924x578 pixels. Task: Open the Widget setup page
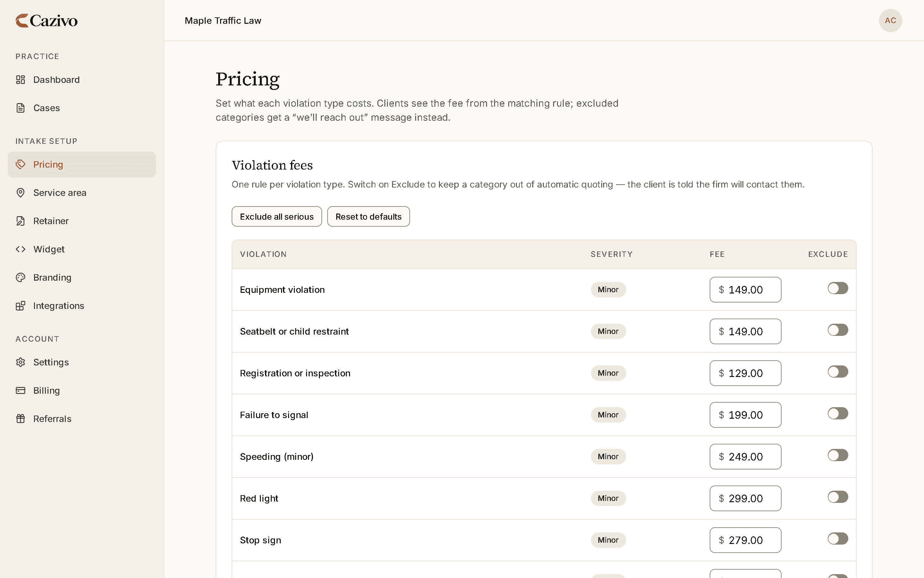[x=82, y=249]
